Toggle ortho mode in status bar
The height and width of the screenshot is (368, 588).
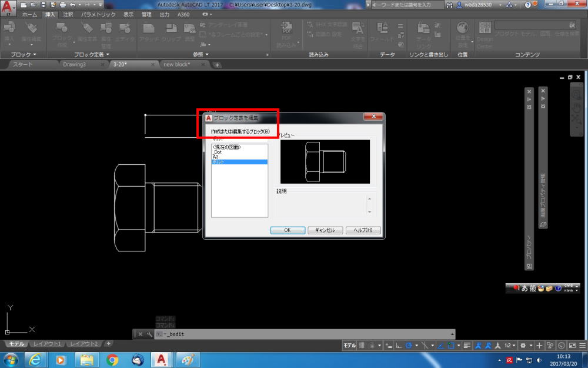tap(399, 346)
